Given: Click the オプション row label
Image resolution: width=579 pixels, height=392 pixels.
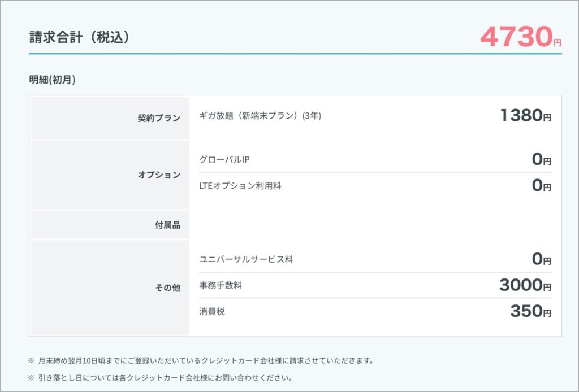Looking at the screenshot, I should (x=159, y=175).
